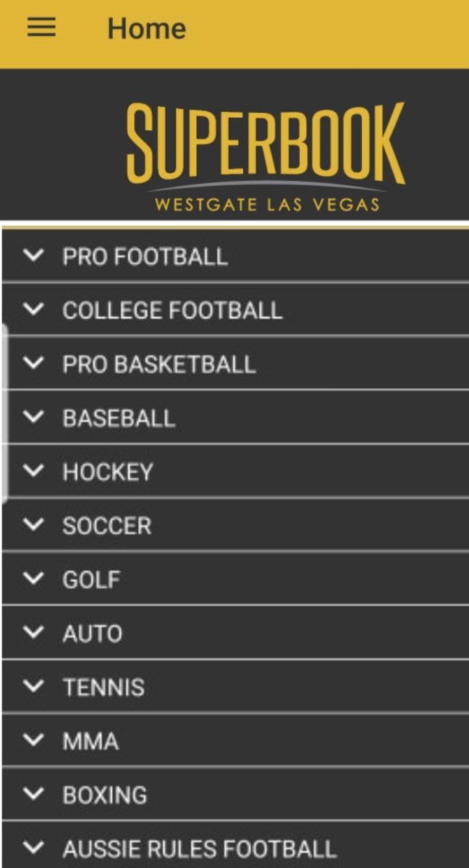Viewport: 469px width, 868px height.
Task: Click the Home title in header
Action: [146, 29]
